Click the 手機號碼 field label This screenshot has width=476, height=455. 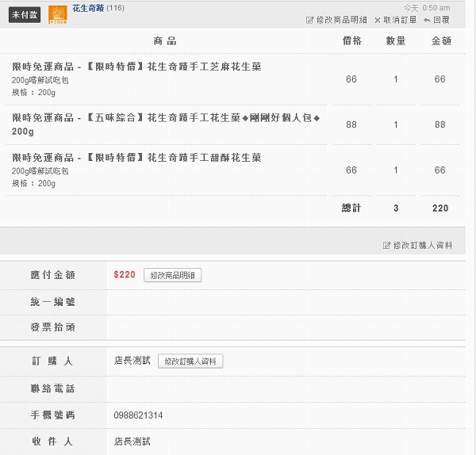pos(53,415)
